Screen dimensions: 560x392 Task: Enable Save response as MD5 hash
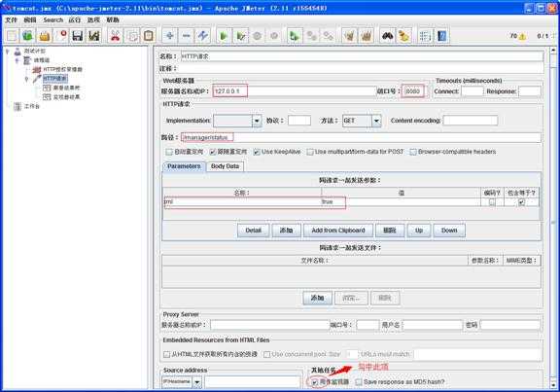(x=359, y=382)
